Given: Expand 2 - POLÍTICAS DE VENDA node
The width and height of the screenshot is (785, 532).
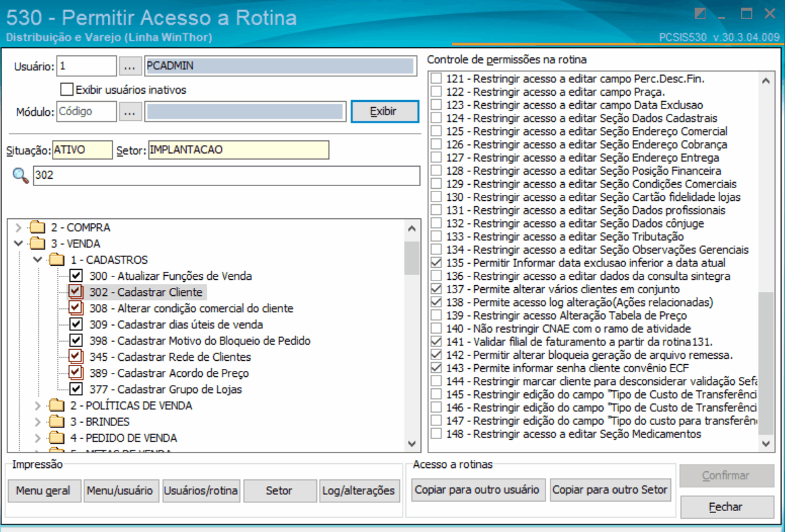Looking at the screenshot, I should pyautogui.click(x=38, y=405).
